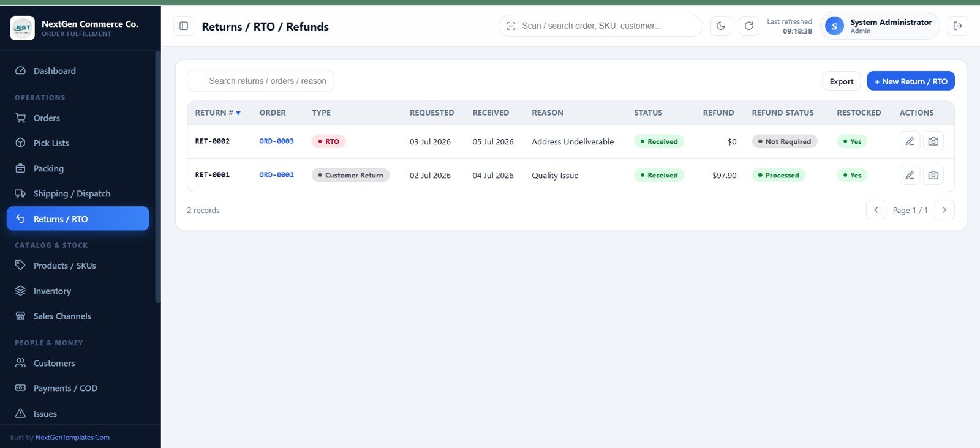The width and height of the screenshot is (980, 448).
Task: Open order link ORD-0002
Action: (276, 175)
